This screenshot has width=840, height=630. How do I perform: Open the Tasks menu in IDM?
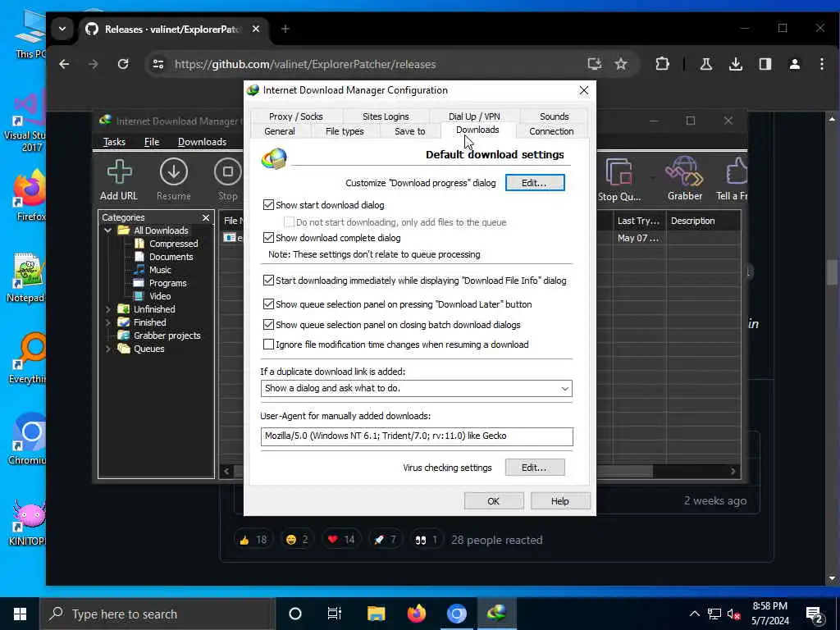coord(114,142)
